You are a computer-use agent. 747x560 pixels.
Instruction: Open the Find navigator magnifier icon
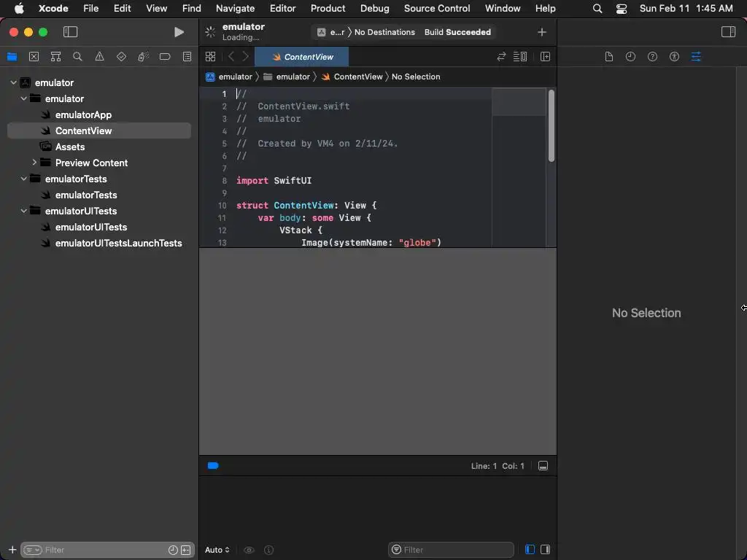(x=77, y=57)
